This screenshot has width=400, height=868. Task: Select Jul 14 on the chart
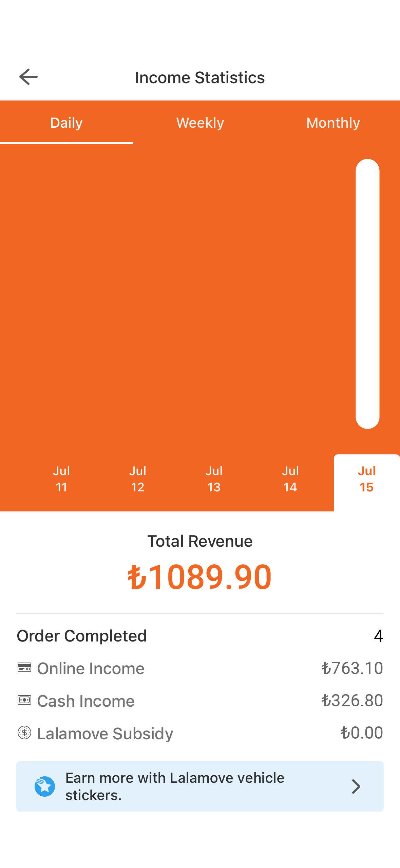pos(290,479)
